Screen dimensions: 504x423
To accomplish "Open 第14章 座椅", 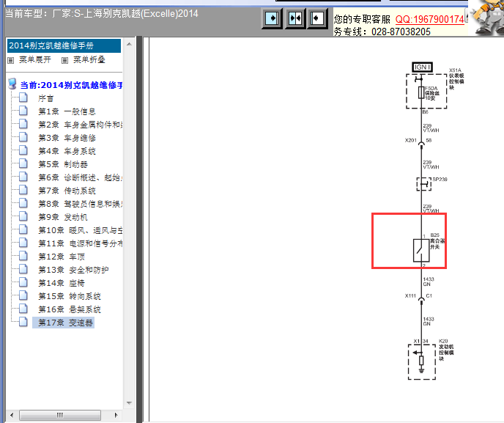I will click(62, 283).
